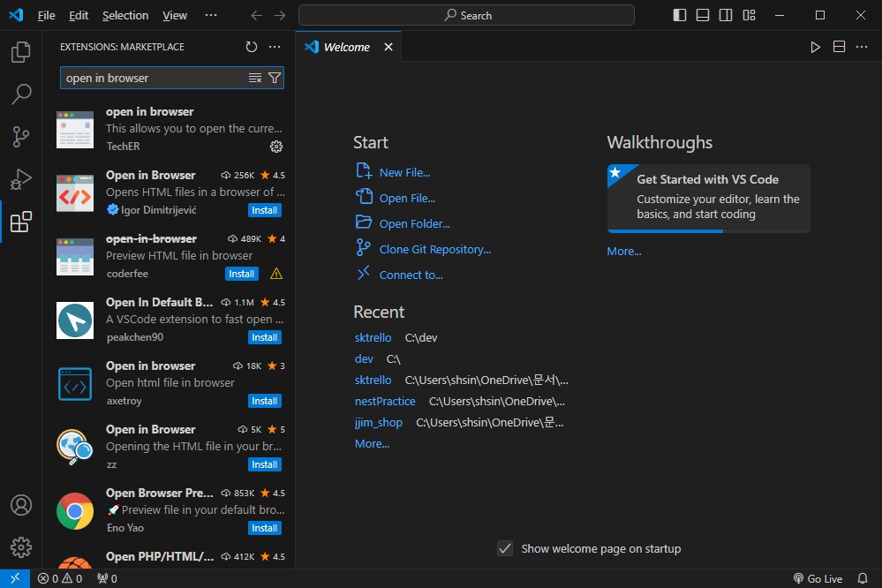
Task: Clear extensions search results
Action: [x=255, y=78]
